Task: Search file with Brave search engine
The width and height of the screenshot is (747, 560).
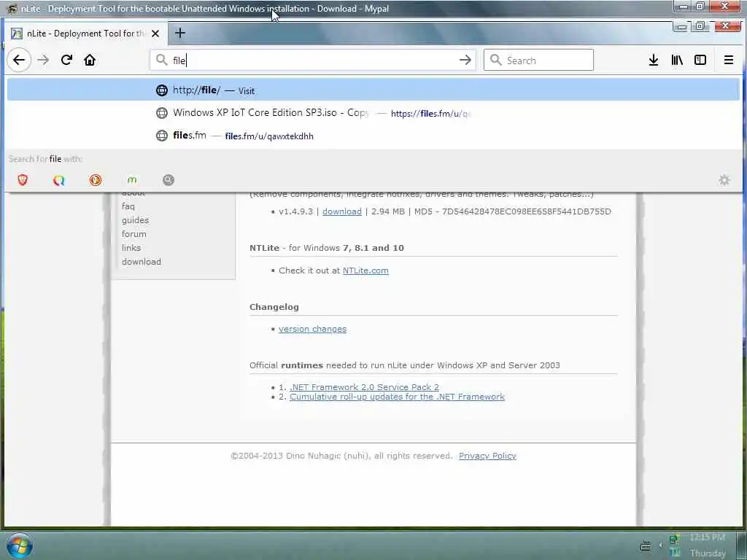Action: click(x=23, y=180)
